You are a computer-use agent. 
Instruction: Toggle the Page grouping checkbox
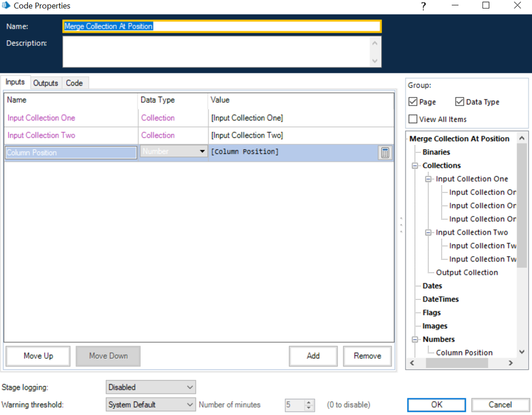pyautogui.click(x=413, y=102)
